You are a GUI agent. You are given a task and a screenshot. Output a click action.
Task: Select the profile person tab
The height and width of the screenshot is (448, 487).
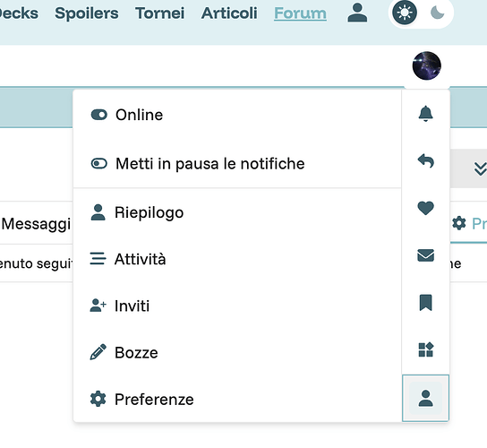(x=425, y=398)
